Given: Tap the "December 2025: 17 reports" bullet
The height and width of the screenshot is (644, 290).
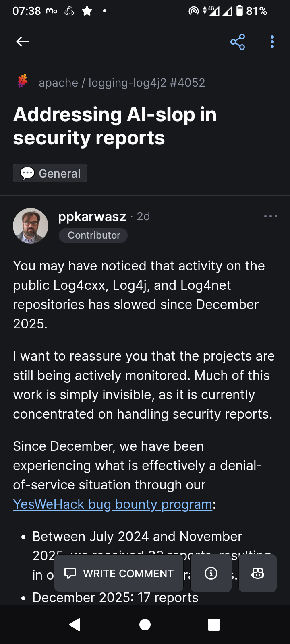Looking at the screenshot, I should coord(115,598).
